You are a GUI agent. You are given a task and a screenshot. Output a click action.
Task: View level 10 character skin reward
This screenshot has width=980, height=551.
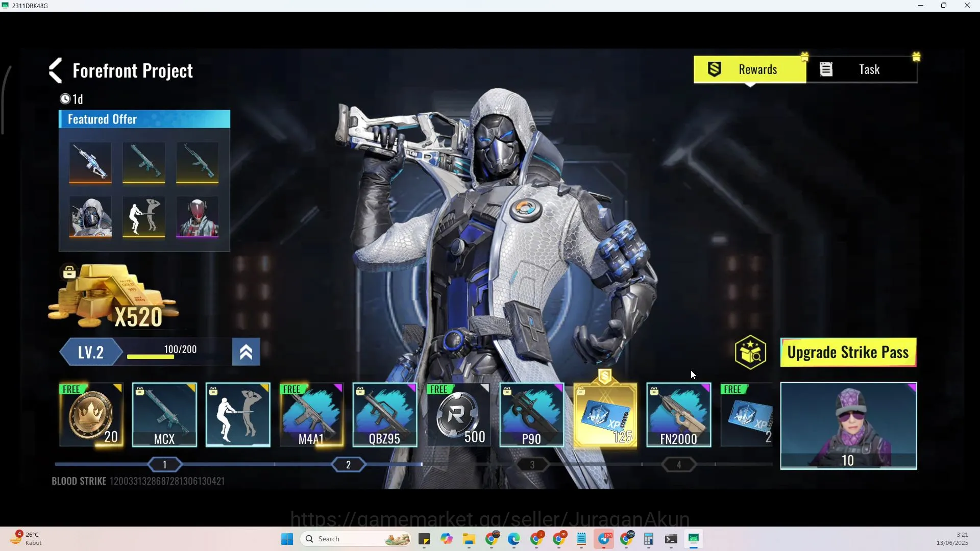point(848,425)
